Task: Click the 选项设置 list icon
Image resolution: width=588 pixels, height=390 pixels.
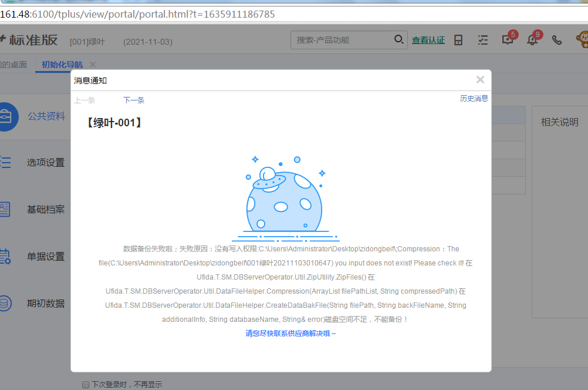Action: (x=5, y=162)
